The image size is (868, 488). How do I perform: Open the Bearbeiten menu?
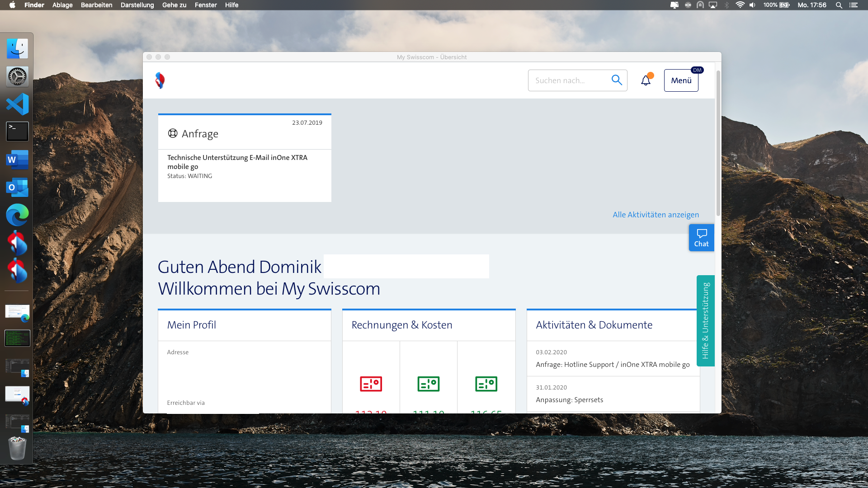point(96,5)
